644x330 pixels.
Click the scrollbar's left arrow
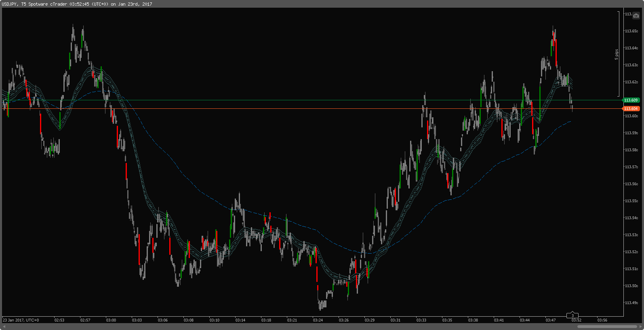[x=4, y=326]
